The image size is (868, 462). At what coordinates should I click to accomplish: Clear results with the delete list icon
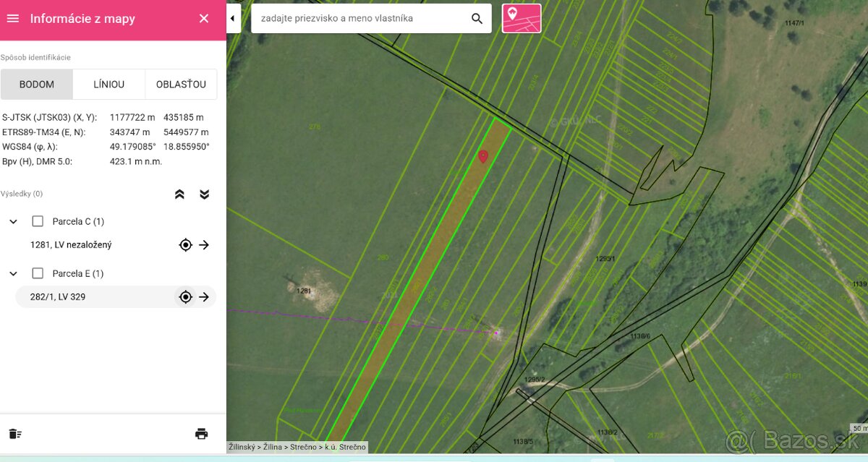pos(15,434)
